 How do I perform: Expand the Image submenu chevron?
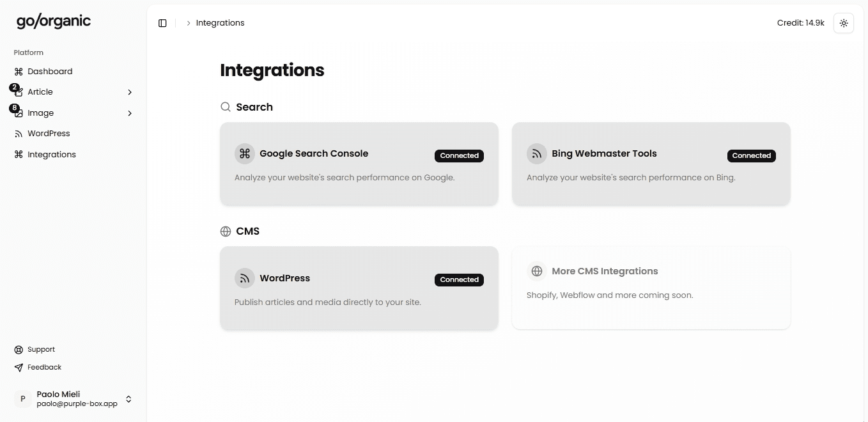[x=130, y=113]
